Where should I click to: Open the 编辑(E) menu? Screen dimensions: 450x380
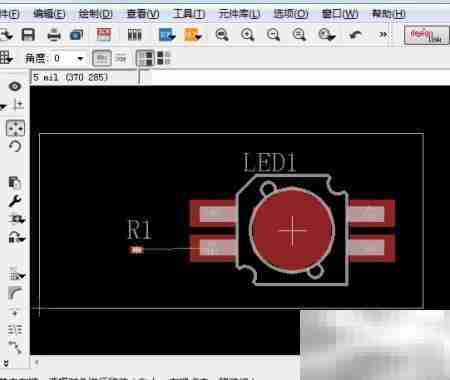(x=49, y=14)
